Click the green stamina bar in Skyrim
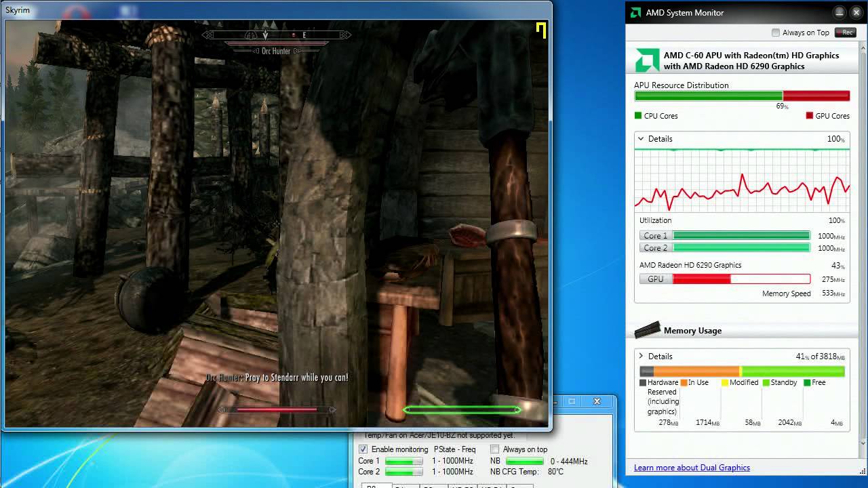Screen dimensions: 868x488 click(462, 409)
